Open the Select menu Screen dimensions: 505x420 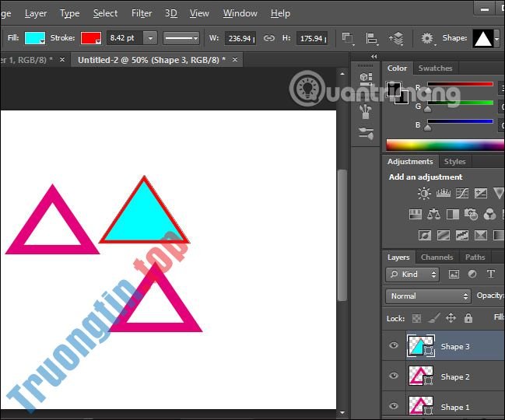pyautogui.click(x=105, y=13)
